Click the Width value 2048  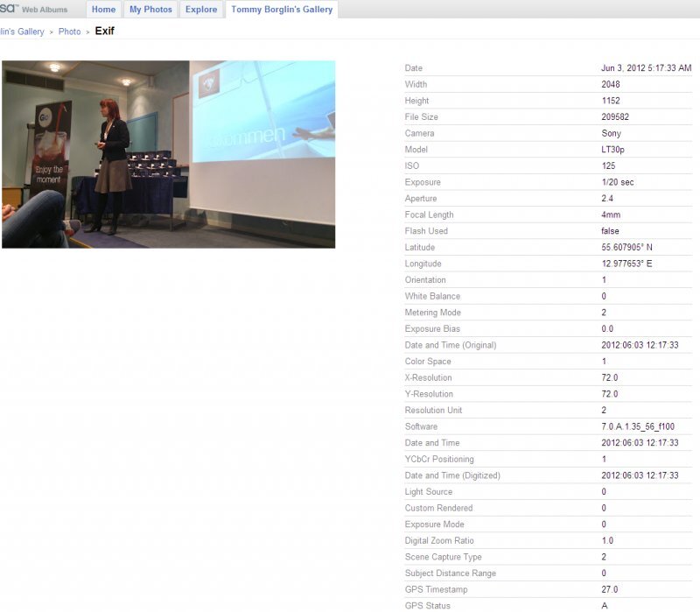point(611,85)
